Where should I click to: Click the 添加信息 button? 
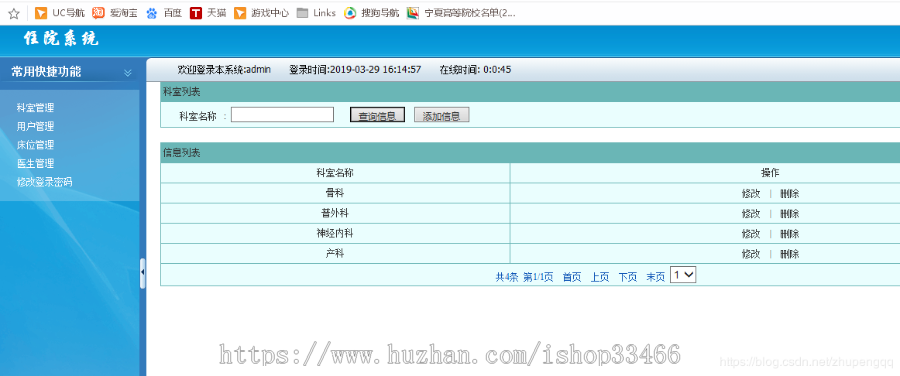441,115
